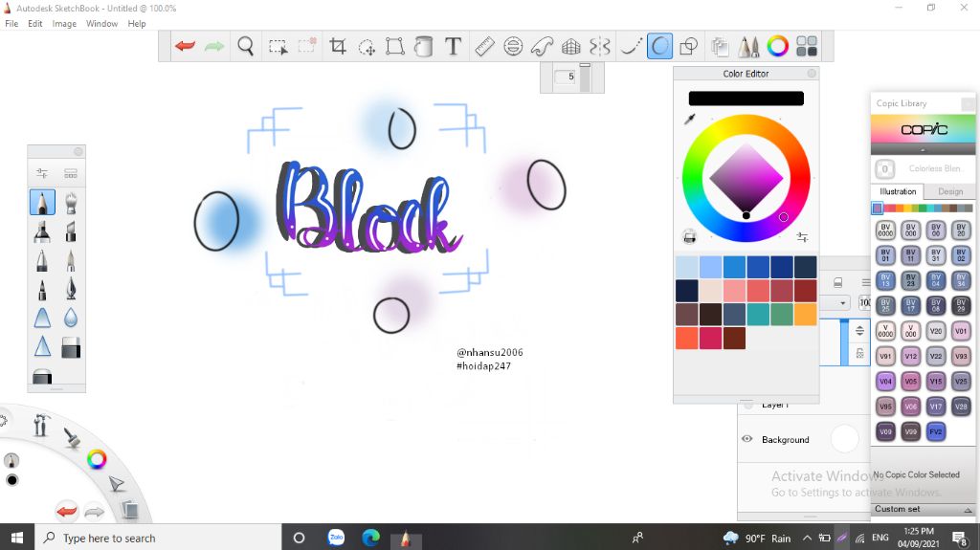
Task: Close the Color Editor panel
Action: (812, 73)
